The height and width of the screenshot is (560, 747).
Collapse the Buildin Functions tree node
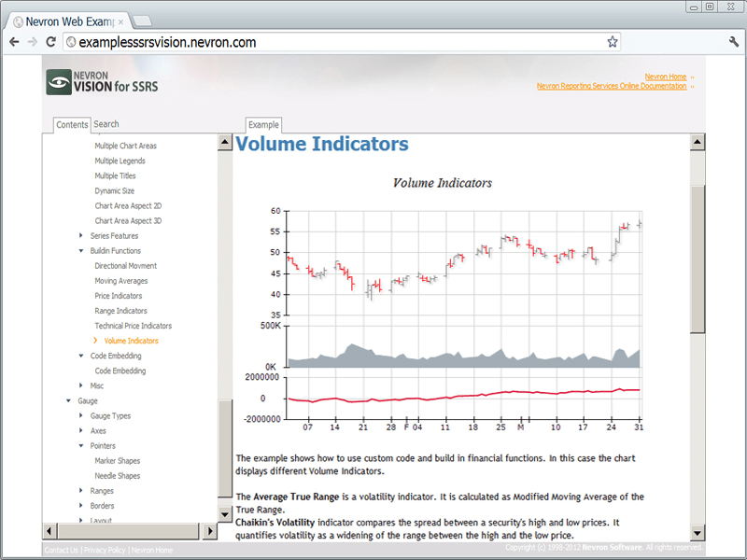tap(80, 250)
